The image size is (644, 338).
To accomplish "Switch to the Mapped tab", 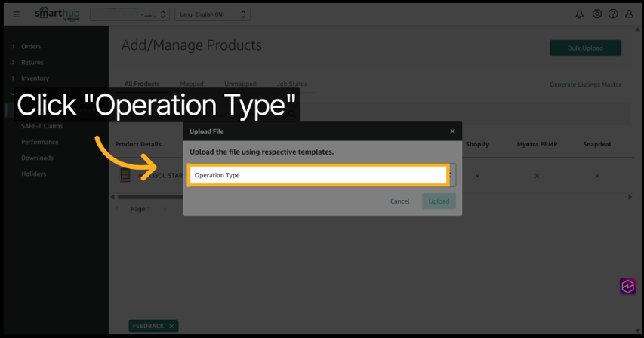I will pos(192,84).
